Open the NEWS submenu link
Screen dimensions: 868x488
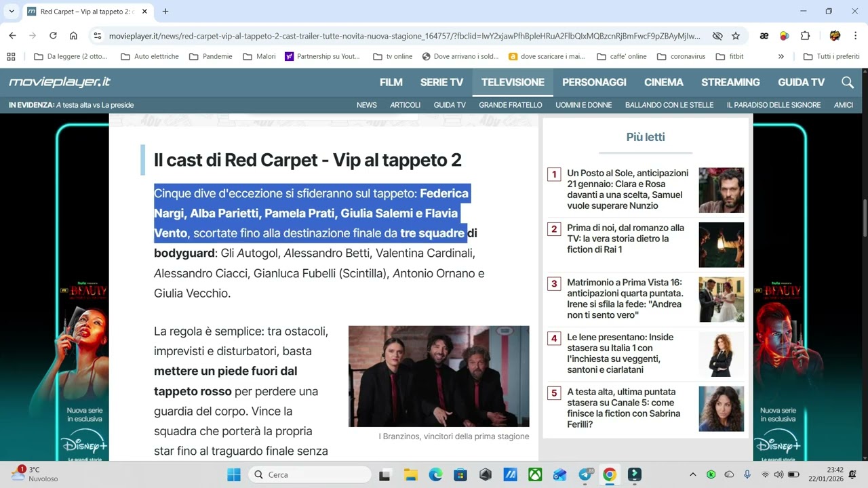pyautogui.click(x=367, y=105)
